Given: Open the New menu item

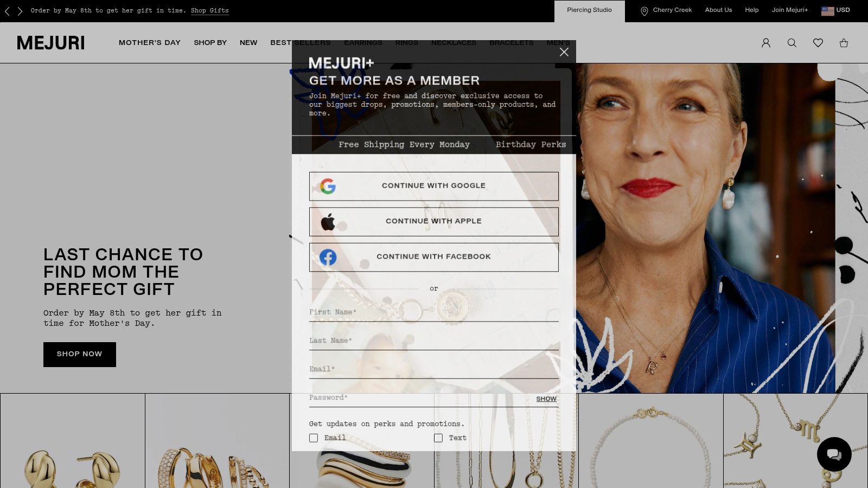Looking at the screenshot, I should 248,43.
